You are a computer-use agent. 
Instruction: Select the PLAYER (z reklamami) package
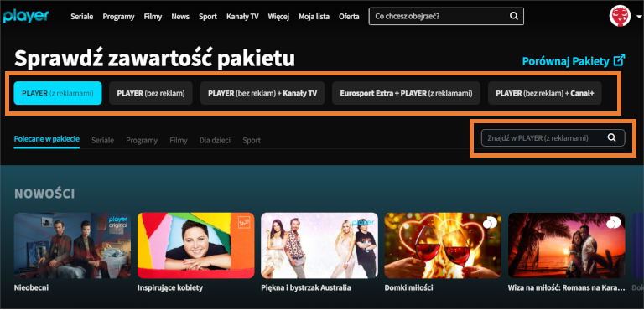pyautogui.click(x=58, y=93)
